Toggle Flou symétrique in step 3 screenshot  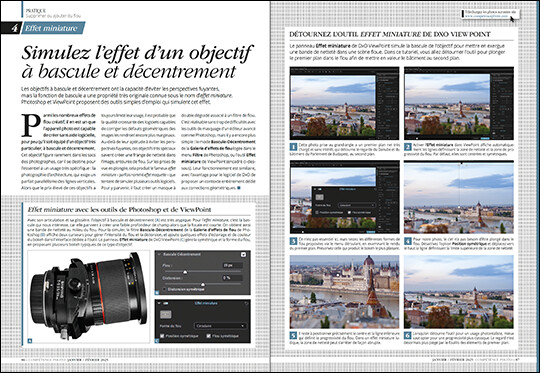pyautogui.click(x=349, y=213)
